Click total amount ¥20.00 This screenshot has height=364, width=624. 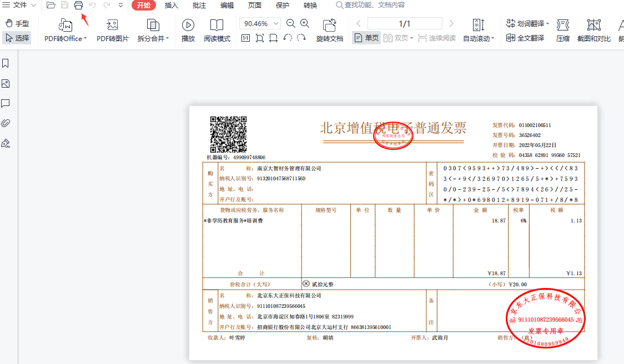tap(517, 284)
